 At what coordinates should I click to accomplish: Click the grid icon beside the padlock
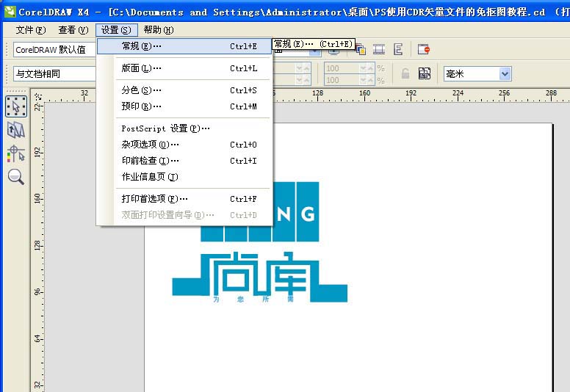coord(425,73)
